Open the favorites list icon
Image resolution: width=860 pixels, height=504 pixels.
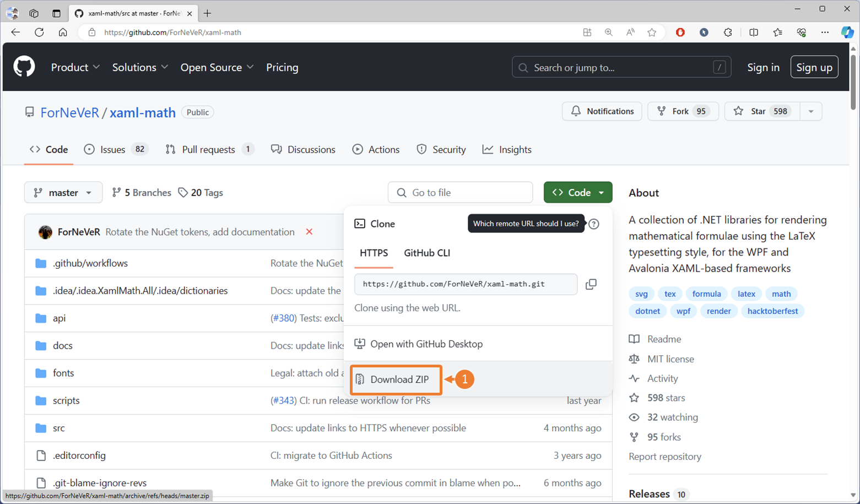[x=777, y=32]
